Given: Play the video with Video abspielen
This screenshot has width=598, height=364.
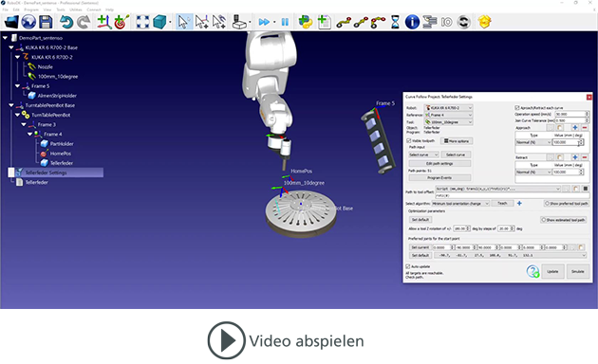Looking at the screenshot, I should pyautogui.click(x=286, y=340).
